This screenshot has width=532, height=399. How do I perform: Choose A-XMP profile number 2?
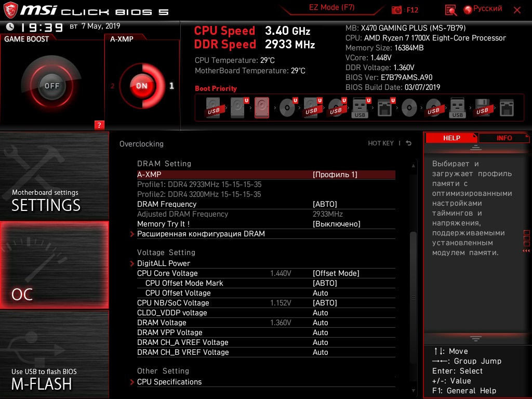pos(112,86)
